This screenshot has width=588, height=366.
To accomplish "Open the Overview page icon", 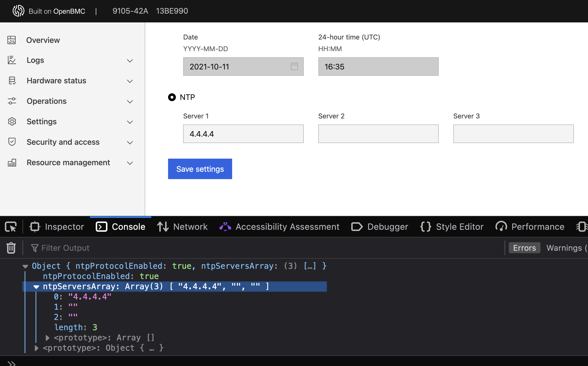I will coord(12,40).
